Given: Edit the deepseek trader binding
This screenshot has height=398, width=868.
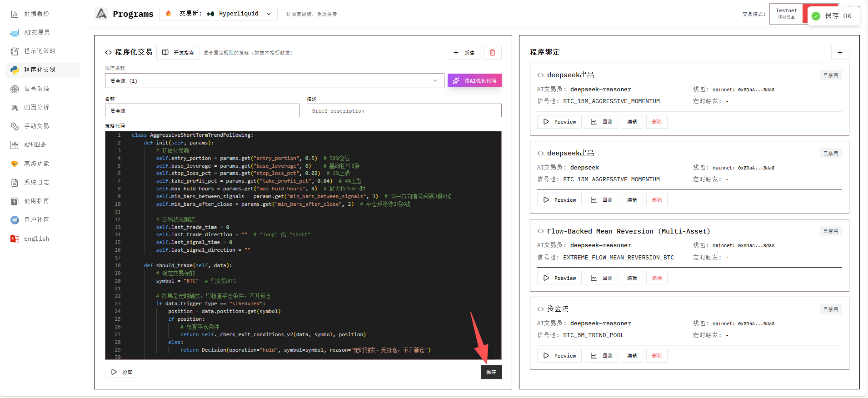Looking at the screenshot, I should point(632,200).
